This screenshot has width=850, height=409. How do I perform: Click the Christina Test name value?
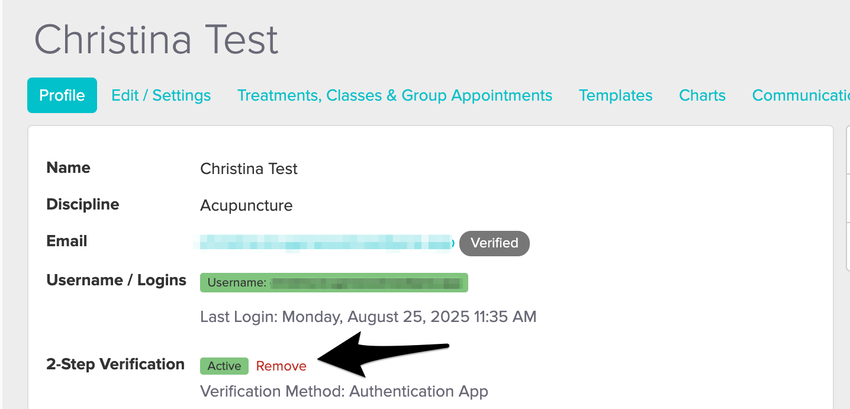click(248, 169)
